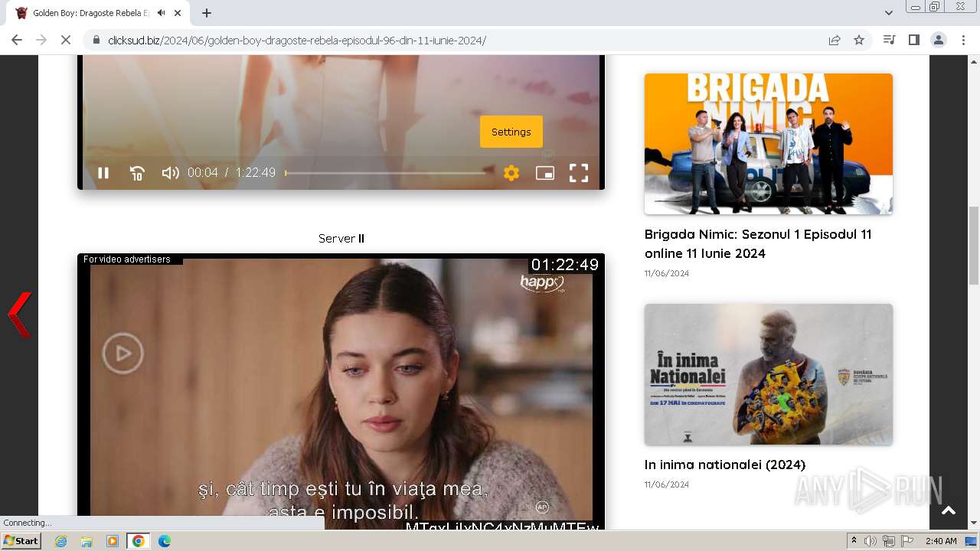Click the address bar URL

click(297, 41)
